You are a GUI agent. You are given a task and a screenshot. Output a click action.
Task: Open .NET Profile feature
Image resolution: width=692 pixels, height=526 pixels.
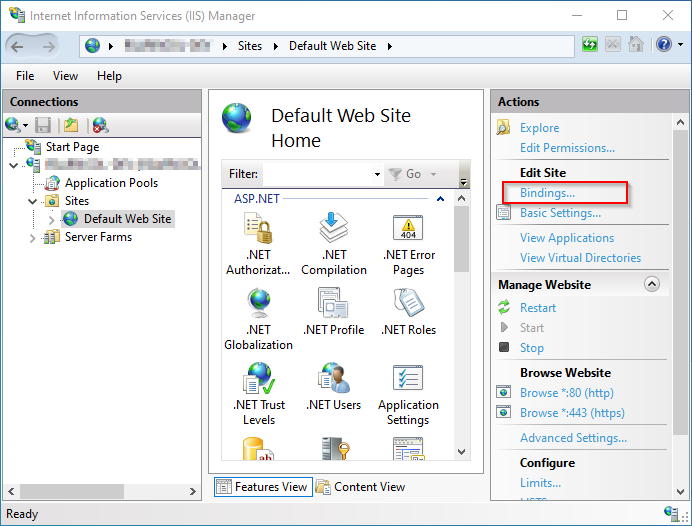(x=334, y=311)
